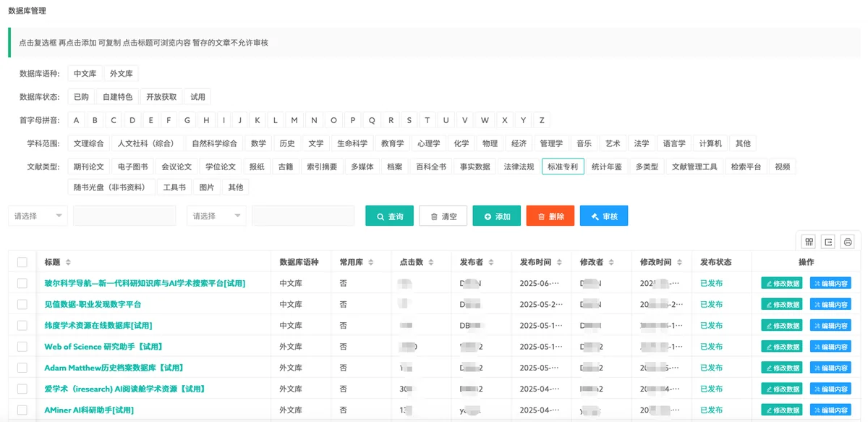The image size is (868, 422).
Task: Select 随书光盘（非书资料） document type
Action: [111, 187]
